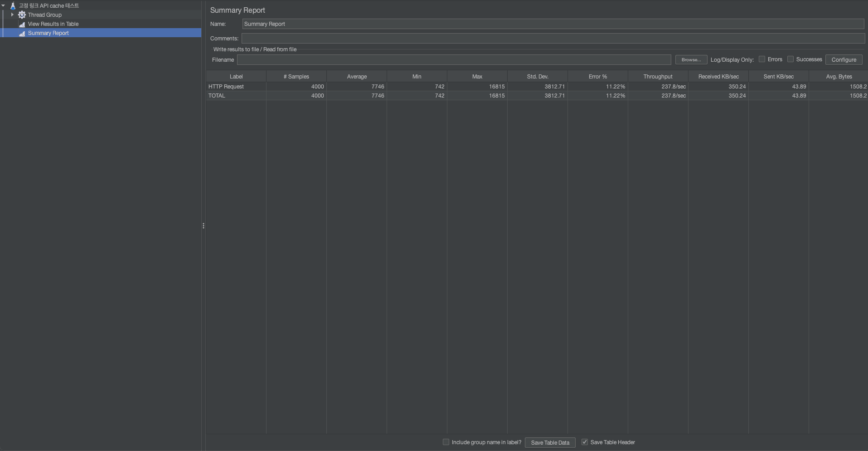The width and height of the screenshot is (868, 451).
Task: Click the Summary Report listener icon
Action: point(21,33)
